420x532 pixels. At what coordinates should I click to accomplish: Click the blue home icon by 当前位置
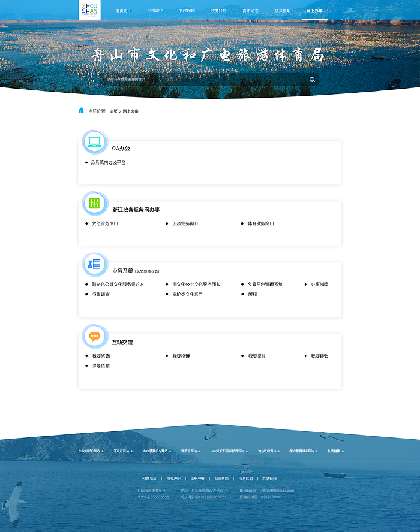81,111
